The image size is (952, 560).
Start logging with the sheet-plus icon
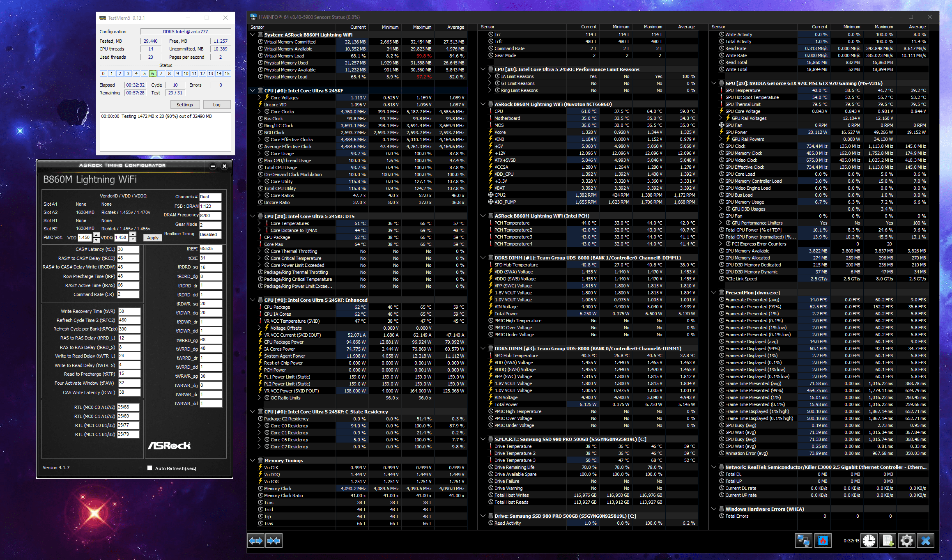(x=888, y=541)
